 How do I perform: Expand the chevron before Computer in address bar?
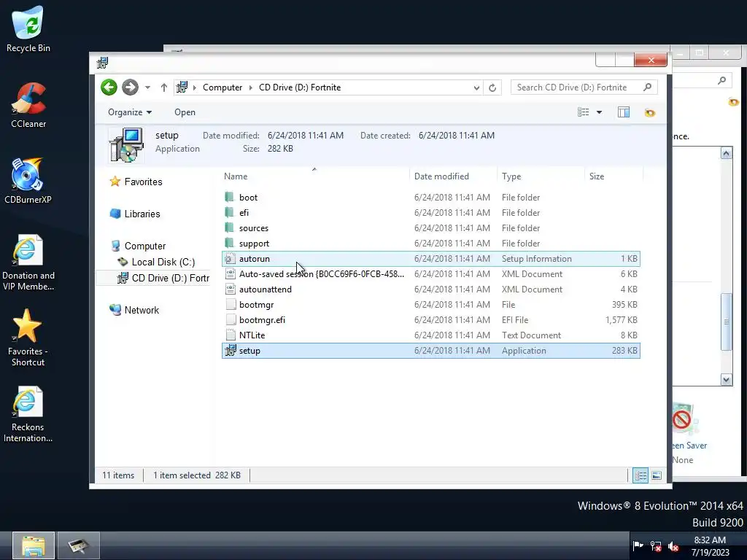[194, 87]
